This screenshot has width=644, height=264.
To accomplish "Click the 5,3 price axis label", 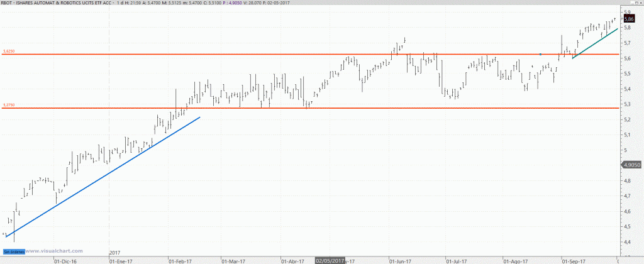I will pyautogui.click(x=627, y=104).
